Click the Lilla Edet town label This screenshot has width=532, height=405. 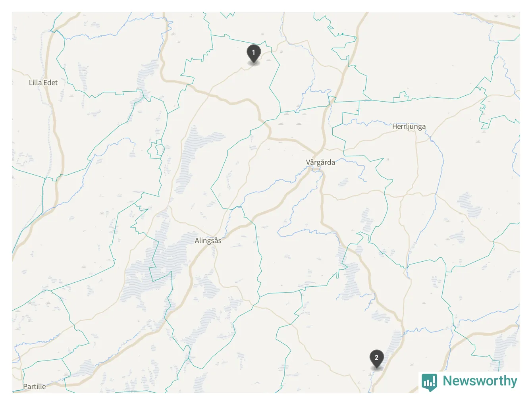coord(43,83)
